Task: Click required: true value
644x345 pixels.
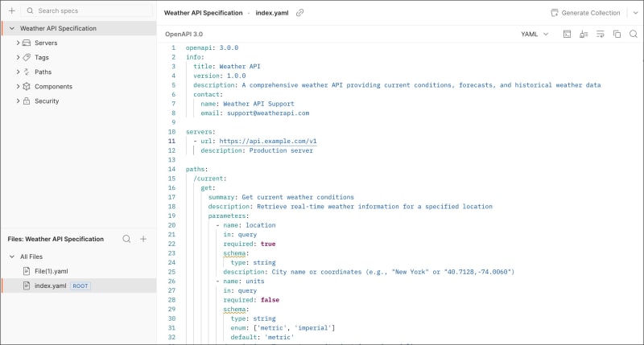Action: tap(268, 244)
